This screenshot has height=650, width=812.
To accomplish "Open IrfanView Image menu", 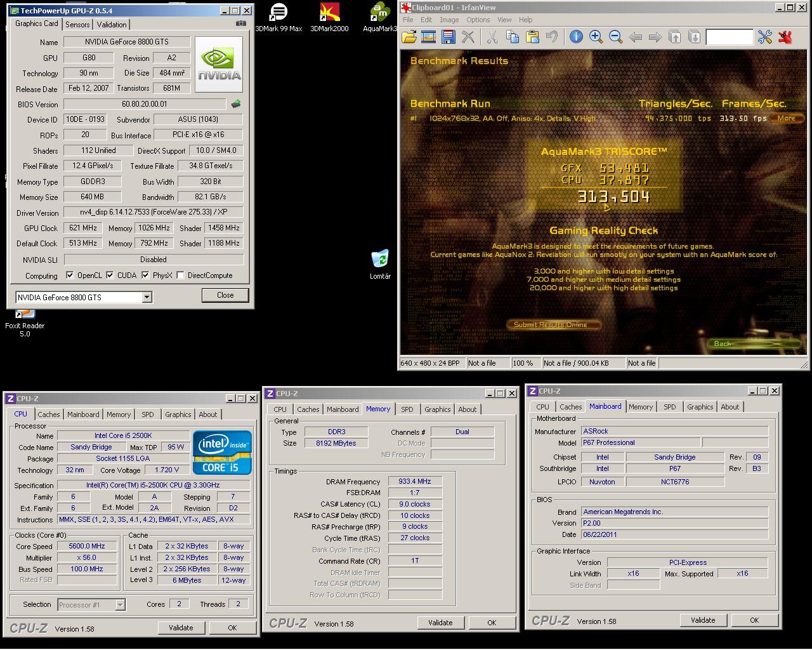I will pos(449,20).
